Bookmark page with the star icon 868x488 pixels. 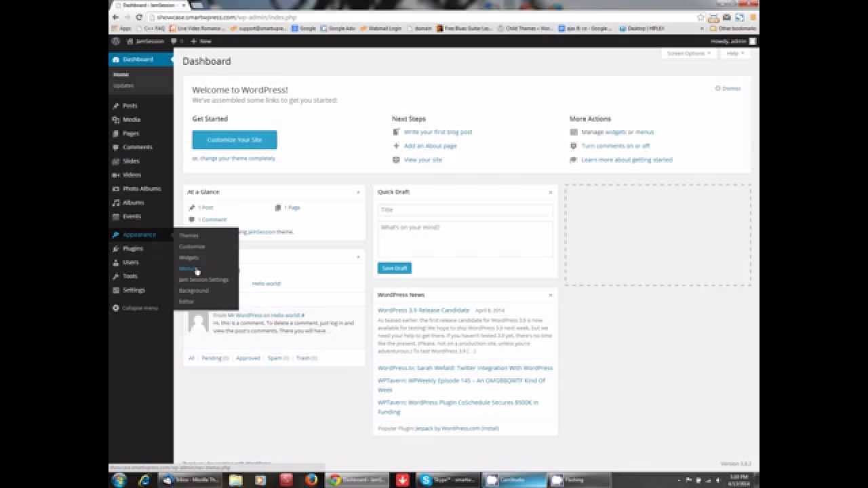coord(701,17)
